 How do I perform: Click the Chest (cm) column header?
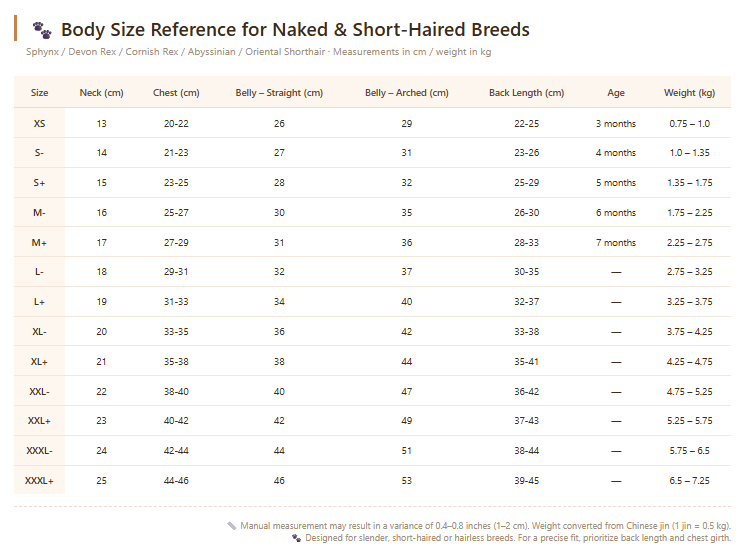(176, 93)
